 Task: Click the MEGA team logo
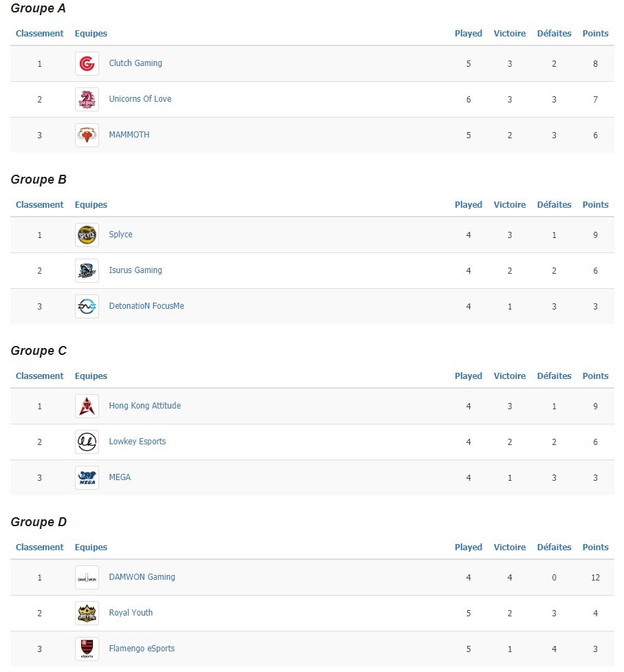87,478
